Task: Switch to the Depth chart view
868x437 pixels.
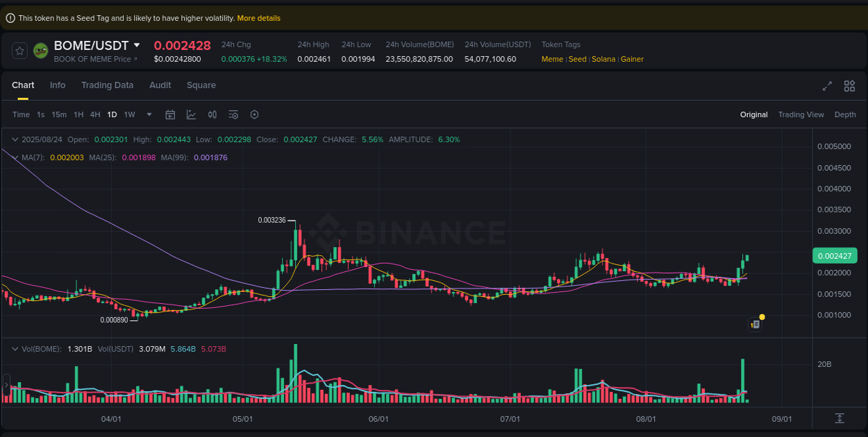Action: (845, 114)
